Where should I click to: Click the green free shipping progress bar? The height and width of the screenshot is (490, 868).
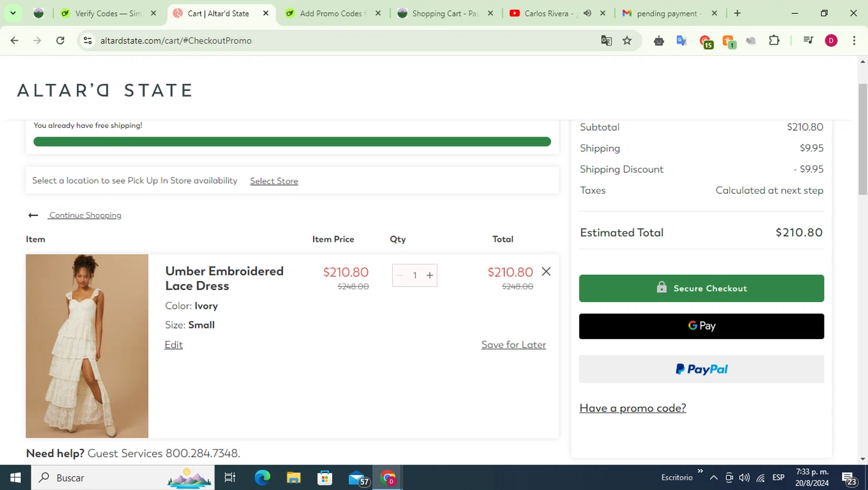[292, 142]
